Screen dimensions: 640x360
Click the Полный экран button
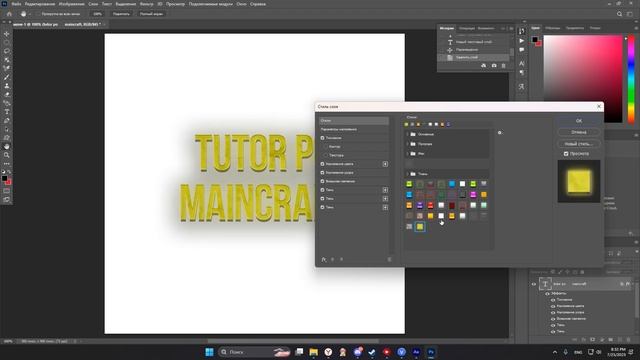point(151,14)
